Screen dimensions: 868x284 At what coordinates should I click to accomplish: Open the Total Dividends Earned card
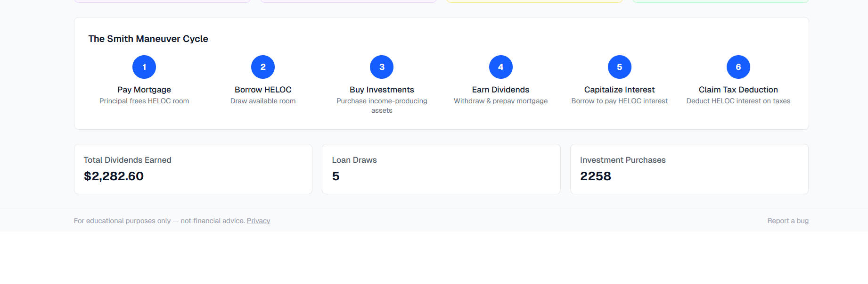(193, 169)
